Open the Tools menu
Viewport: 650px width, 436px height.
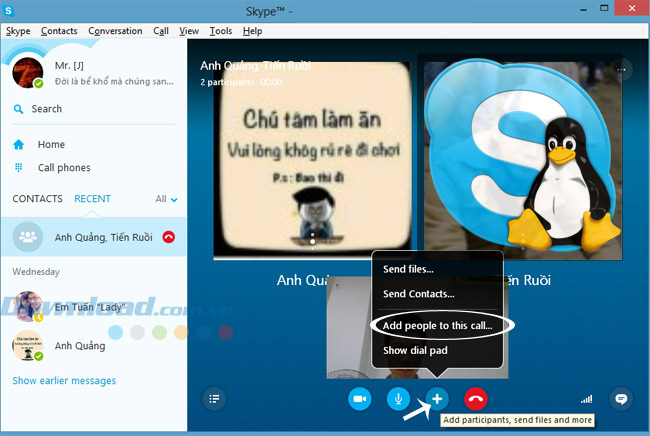[x=221, y=31]
